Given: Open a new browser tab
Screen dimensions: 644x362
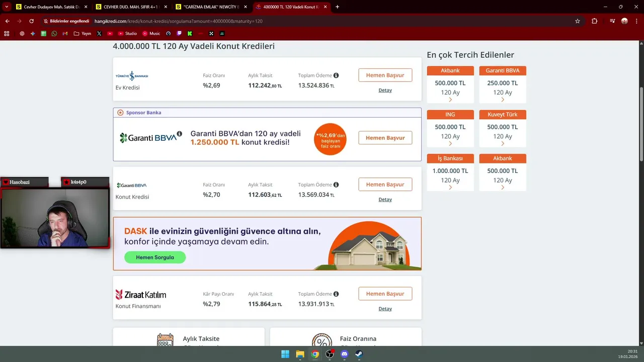Looking at the screenshot, I should (x=337, y=7).
